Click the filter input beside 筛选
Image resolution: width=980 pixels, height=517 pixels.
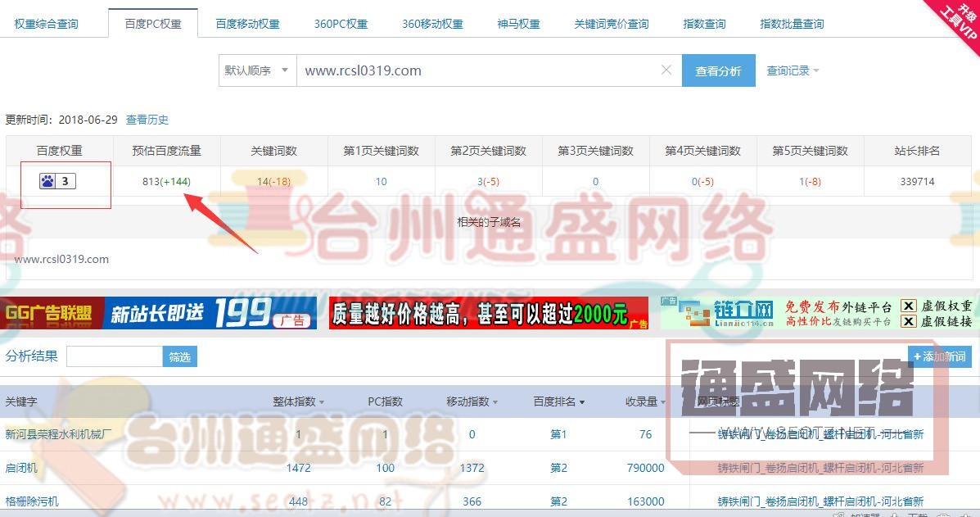(x=115, y=356)
